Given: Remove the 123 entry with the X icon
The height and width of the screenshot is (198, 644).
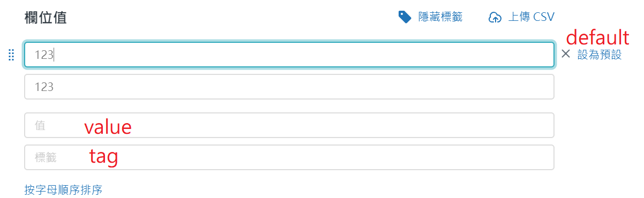Looking at the screenshot, I should [566, 54].
